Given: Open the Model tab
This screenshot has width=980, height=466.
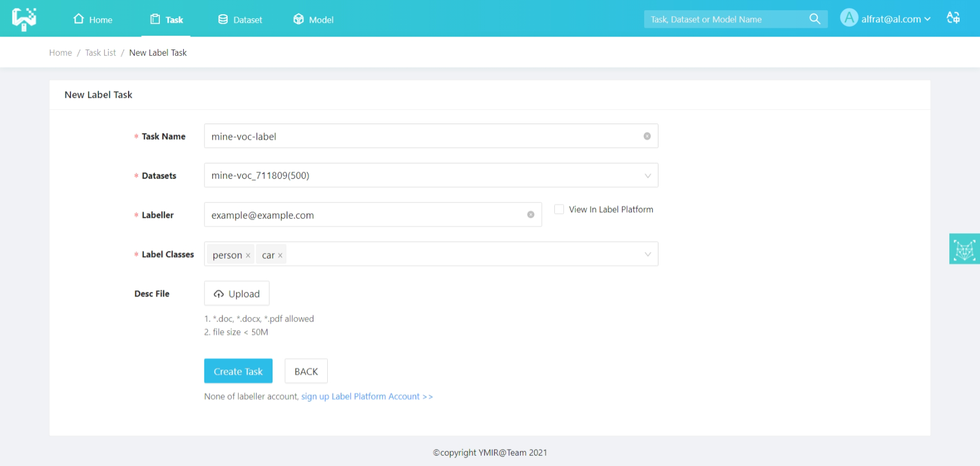Looking at the screenshot, I should tap(314, 19).
